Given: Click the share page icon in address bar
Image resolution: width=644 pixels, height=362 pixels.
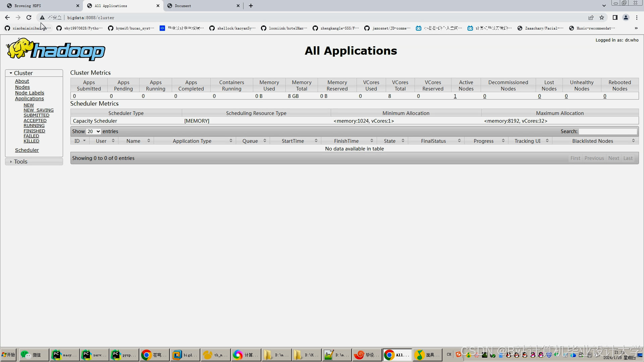Looking at the screenshot, I should point(591,17).
